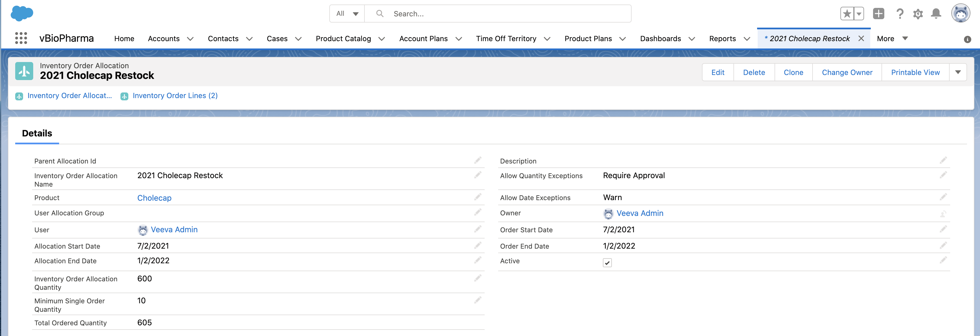
Task: Click the Salesforce cloud logo
Action: (x=22, y=13)
